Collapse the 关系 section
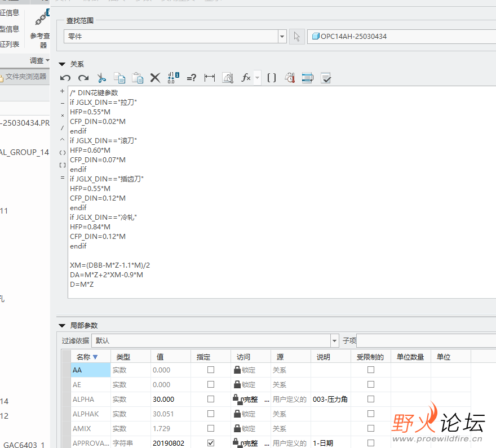 point(62,64)
